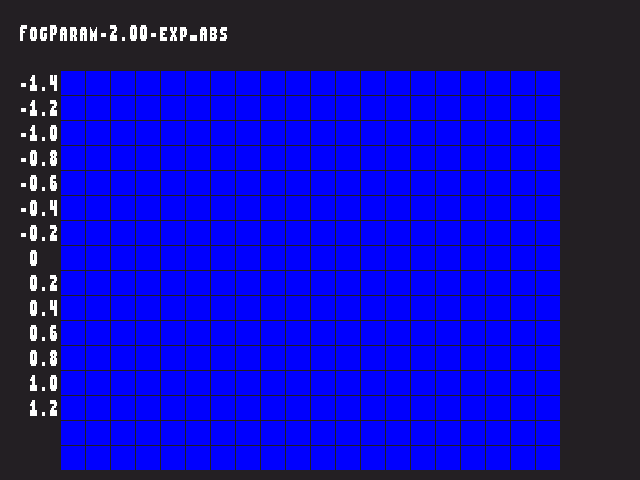Click the positive 0.6 row label
The width and height of the screenshot is (640, 480).
[44, 333]
